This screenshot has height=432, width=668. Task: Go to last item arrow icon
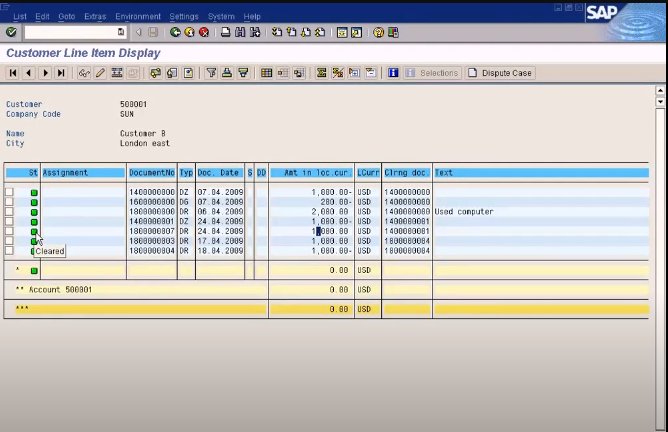point(61,73)
